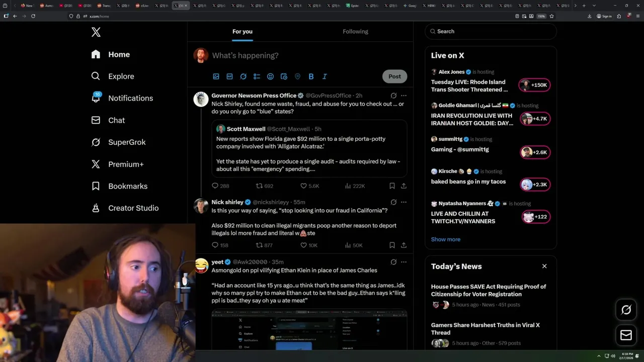Viewport: 644px width, 362px height.
Task: Click the X logo in sidebar
Action: click(x=96, y=32)
